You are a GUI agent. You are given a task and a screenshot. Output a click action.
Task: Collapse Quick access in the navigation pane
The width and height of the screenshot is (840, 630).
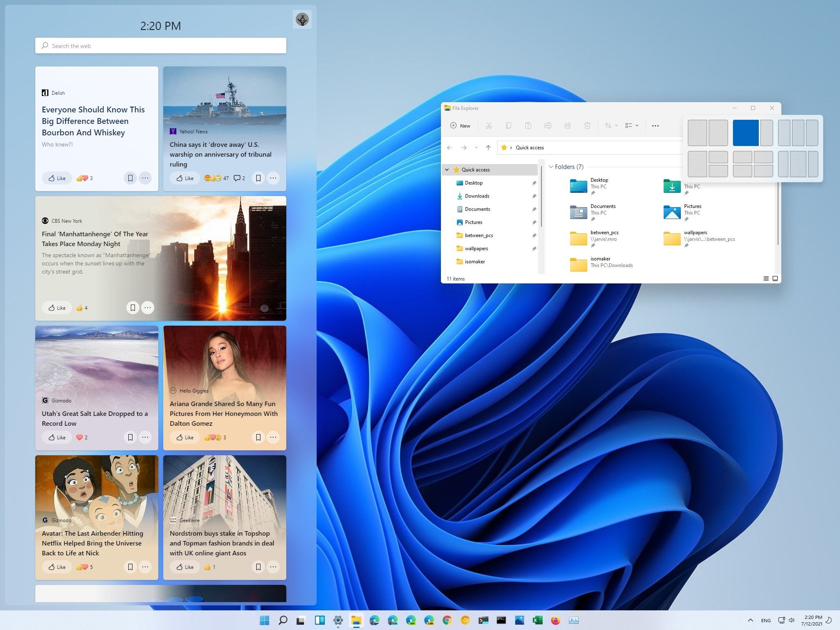(x=447, y=169)
